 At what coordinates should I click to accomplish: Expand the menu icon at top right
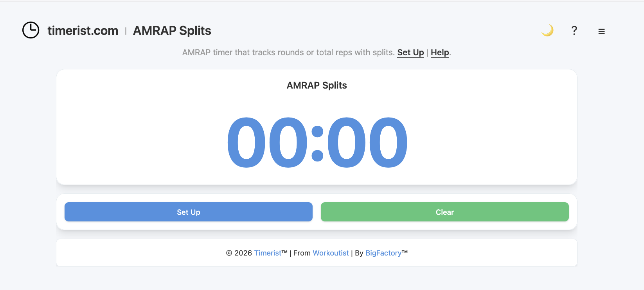point(601,31)
